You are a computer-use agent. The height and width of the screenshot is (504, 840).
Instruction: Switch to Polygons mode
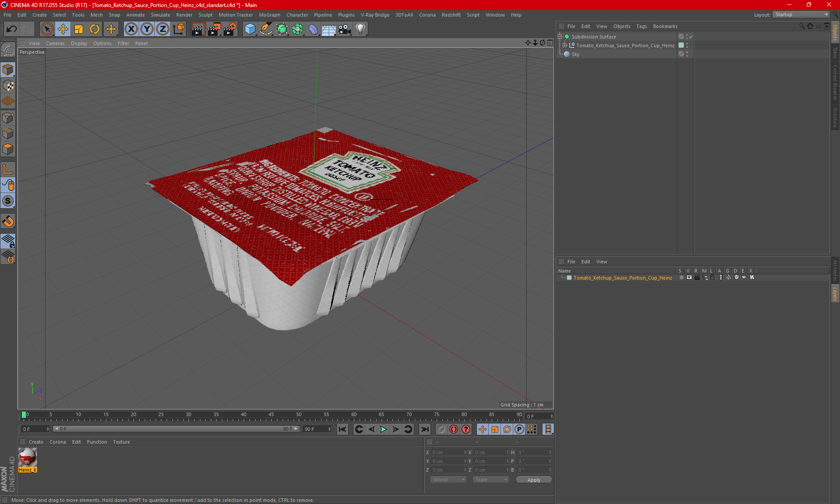tap(8, 149)
